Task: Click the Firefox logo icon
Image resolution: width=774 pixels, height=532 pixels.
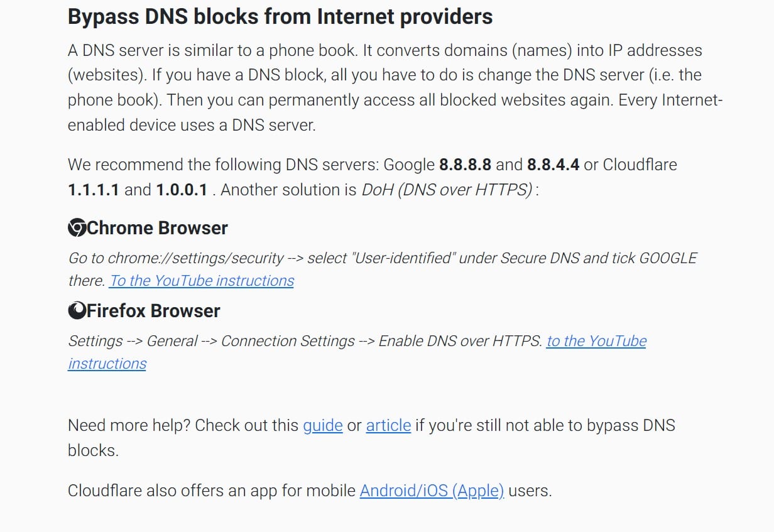Action: 77,310
